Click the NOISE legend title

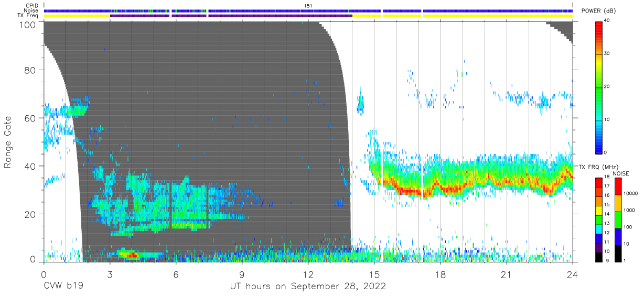pyautogui.click(x=620, y=173)
